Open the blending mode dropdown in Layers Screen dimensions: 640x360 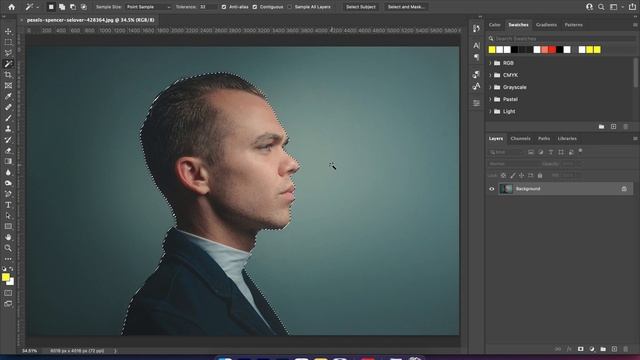513,164
